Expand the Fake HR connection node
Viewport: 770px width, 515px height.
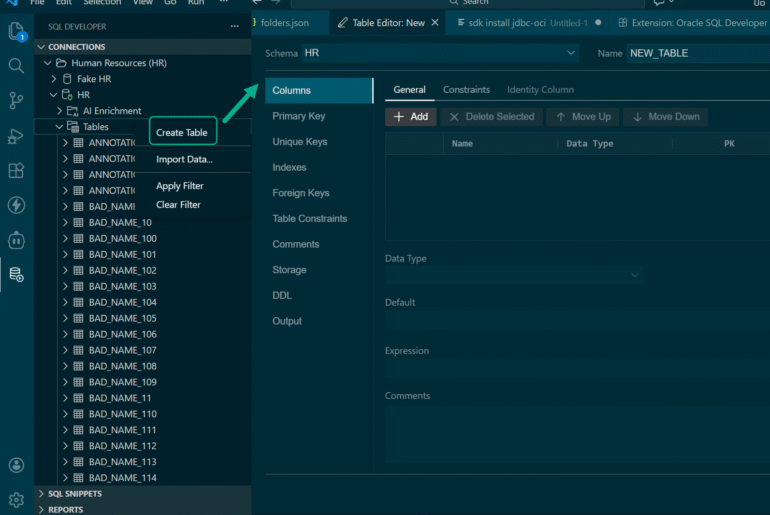[x=54, y=79]
